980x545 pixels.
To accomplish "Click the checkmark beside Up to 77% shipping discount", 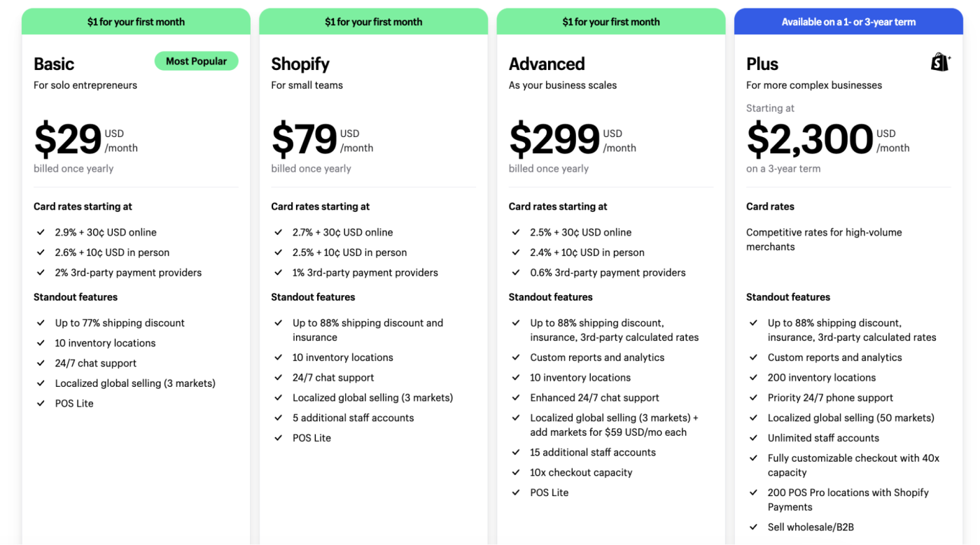I will pyautogui.click(x=41, y=323).
